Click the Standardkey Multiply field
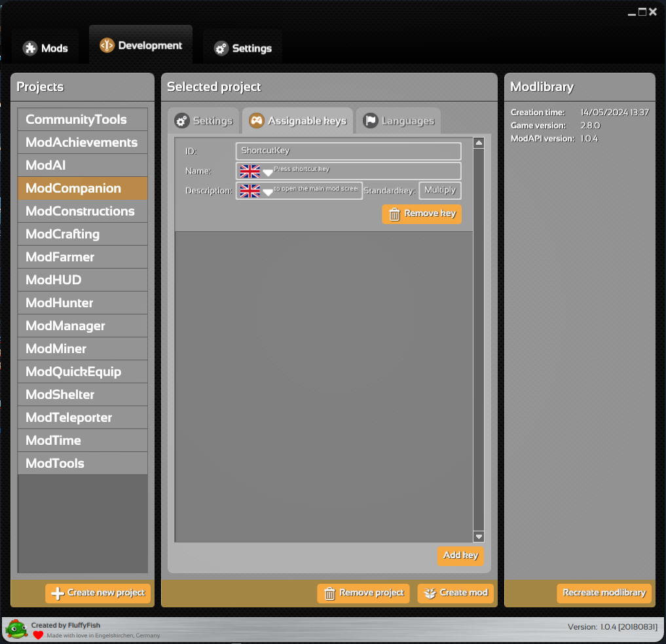This screenshot has width=666, height=644. tap(440, 190)
